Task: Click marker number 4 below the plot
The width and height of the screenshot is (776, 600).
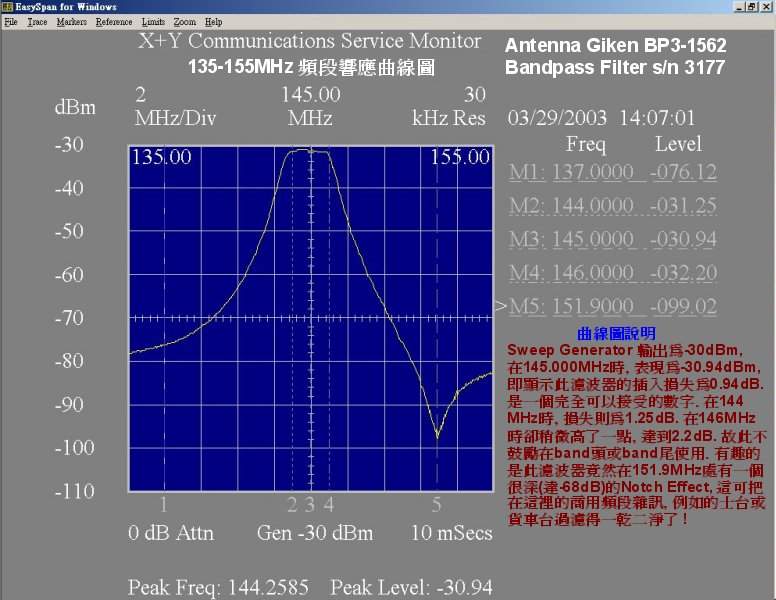Action: 329,504
